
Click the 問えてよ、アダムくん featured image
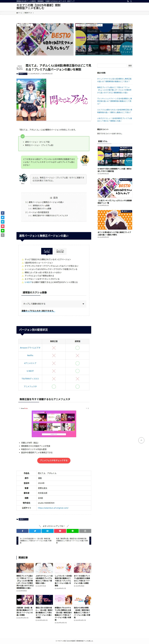point(54,100)
